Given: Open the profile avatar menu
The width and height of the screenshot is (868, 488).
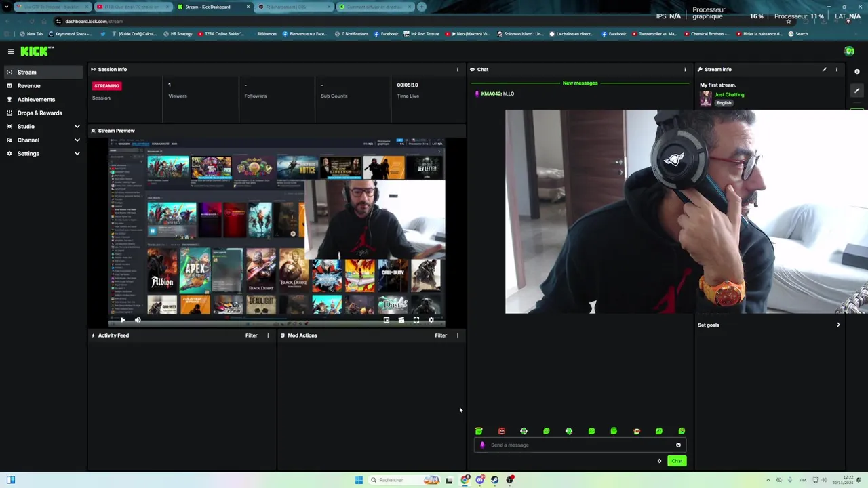Looking at the screenshot, I should pyautogui.click(x=849, y=52).
